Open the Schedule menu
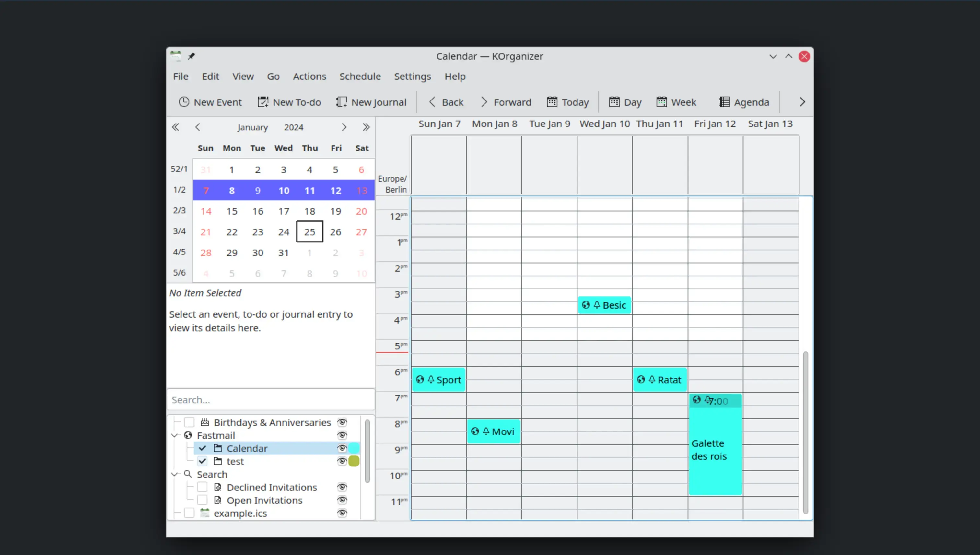Viewport: 980px width, 555px height. click(x=360, y=77)
